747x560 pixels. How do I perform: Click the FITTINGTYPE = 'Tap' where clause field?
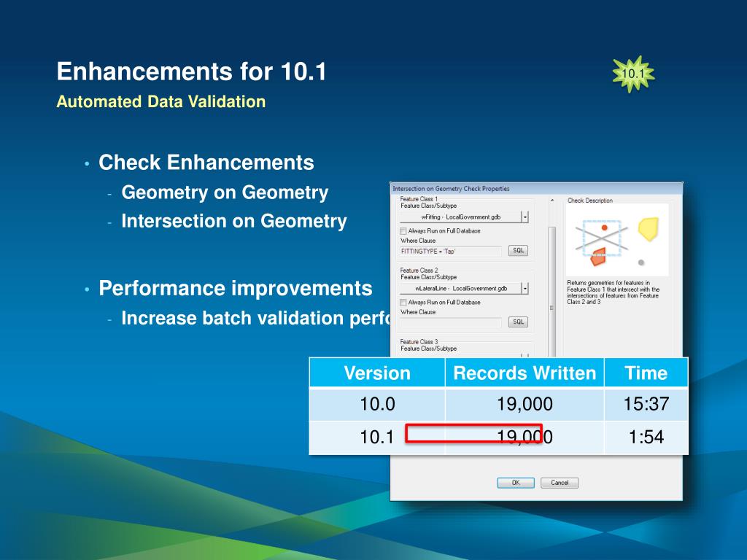tap(451, 251)
